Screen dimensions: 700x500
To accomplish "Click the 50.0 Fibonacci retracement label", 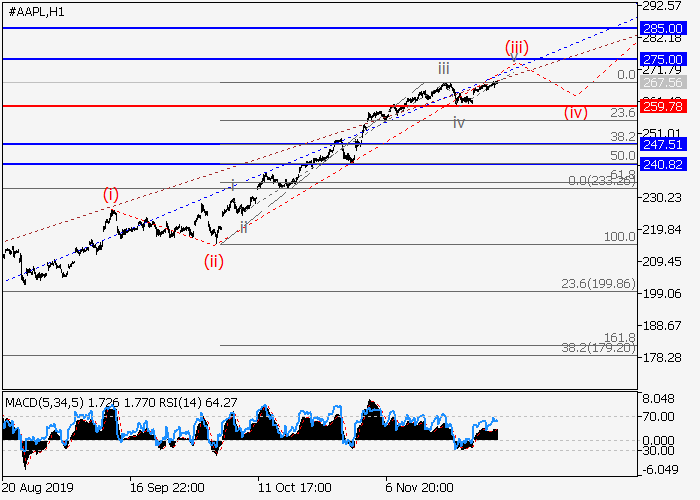I will coord(623,156).
